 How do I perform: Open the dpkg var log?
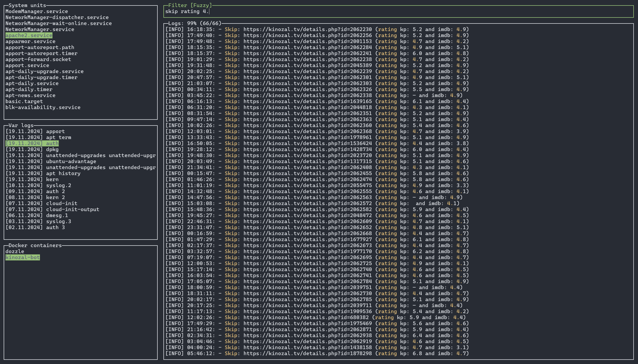pos(32,149)
